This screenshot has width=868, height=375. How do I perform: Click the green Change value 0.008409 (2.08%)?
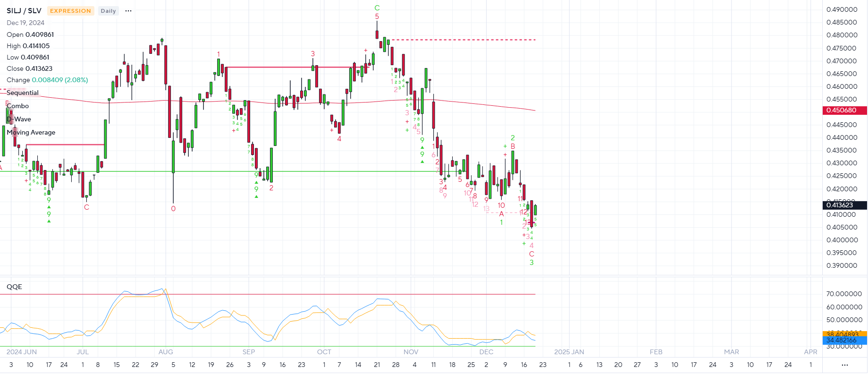click(60, 80)
